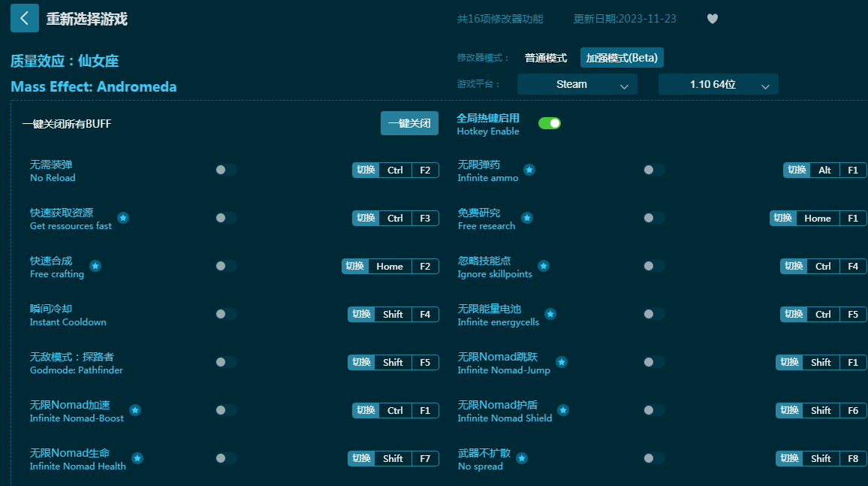This screenshot has width=868, height=486.
Task: Click star icon beside Infinite Nomad Shield
Action: (x=563, y=410)
